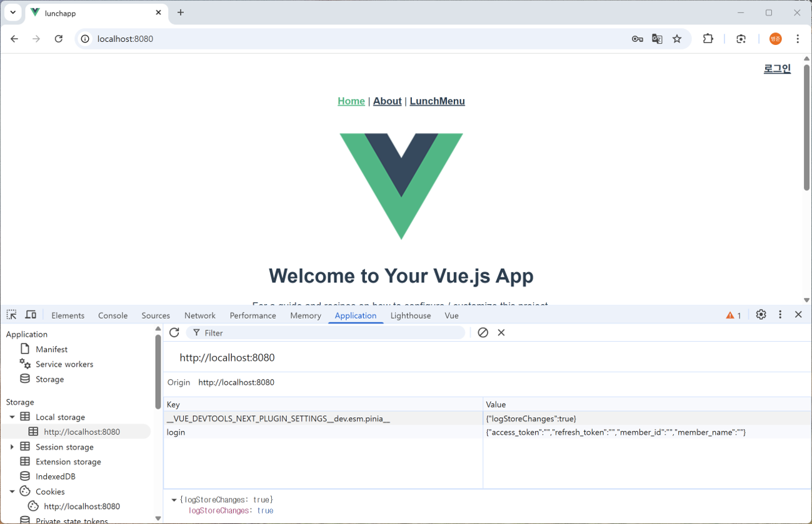Click the 로그인 login link

pyautogui.click(x=777, y=69)
